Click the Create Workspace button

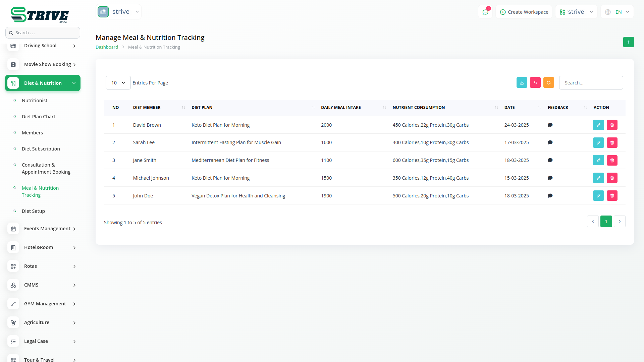[524, 12]
